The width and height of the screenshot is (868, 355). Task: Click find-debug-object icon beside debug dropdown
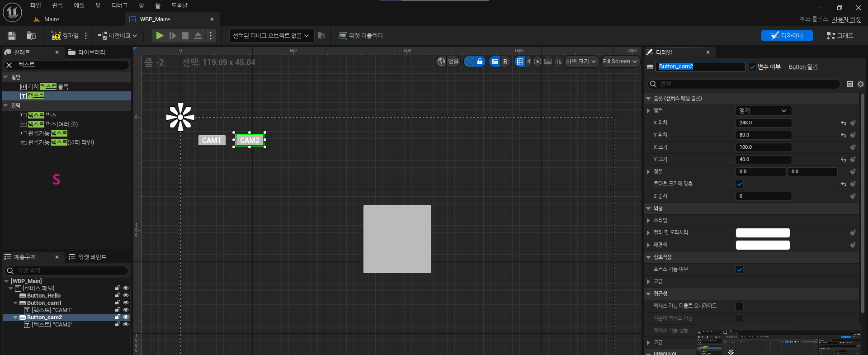click(321, 36)
